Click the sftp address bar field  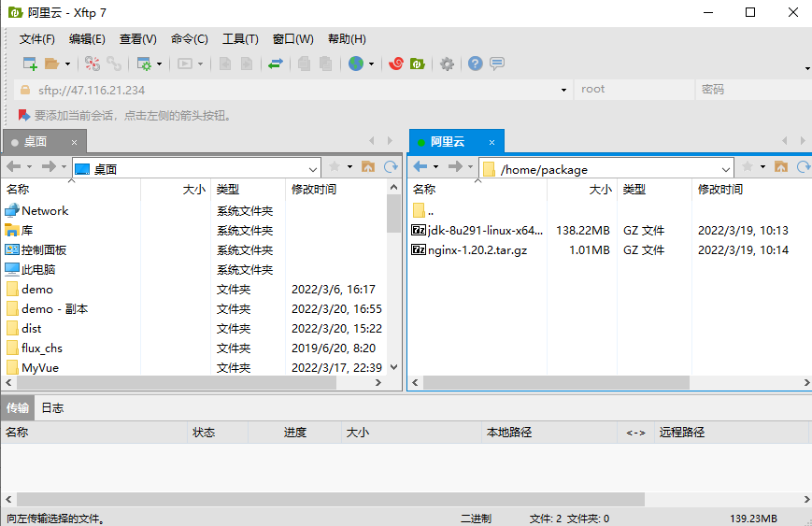[x=292, y=90]
